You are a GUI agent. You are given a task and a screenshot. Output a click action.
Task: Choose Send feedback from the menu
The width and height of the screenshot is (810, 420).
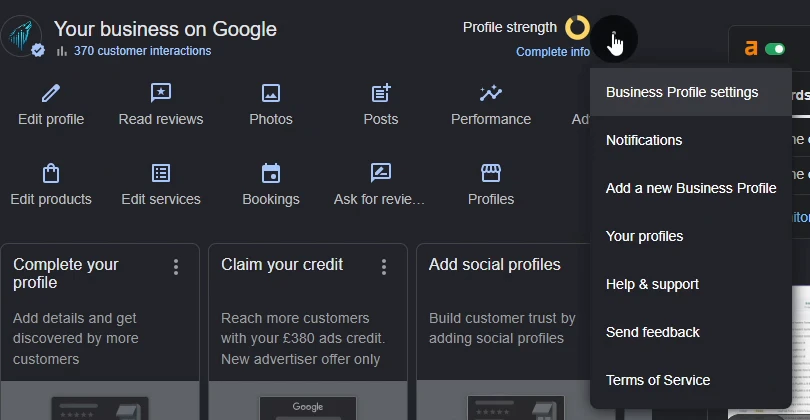[691, 333]
